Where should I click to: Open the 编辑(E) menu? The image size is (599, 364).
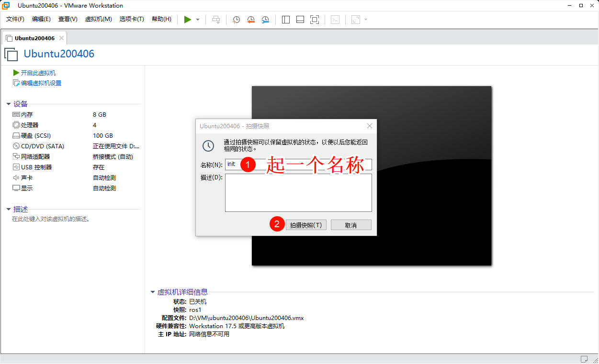[41, 19]
